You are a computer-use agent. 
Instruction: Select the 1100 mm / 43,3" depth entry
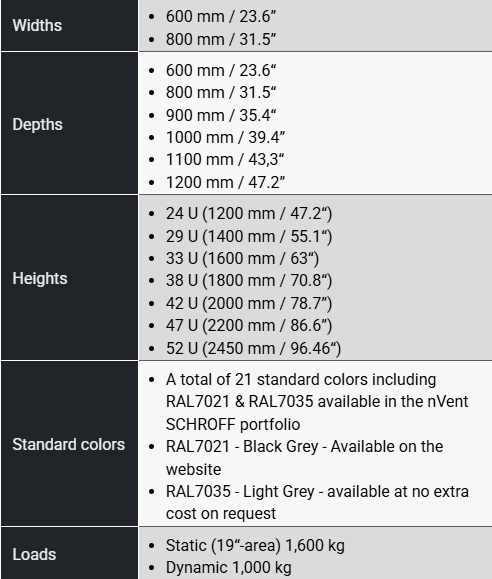[x=225, y=160]
